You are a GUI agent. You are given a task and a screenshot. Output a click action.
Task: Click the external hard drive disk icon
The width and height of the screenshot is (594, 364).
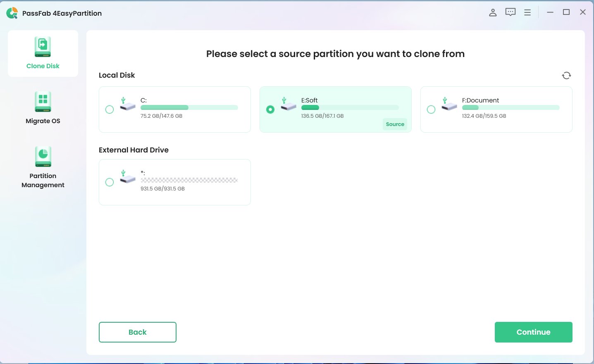127,177
